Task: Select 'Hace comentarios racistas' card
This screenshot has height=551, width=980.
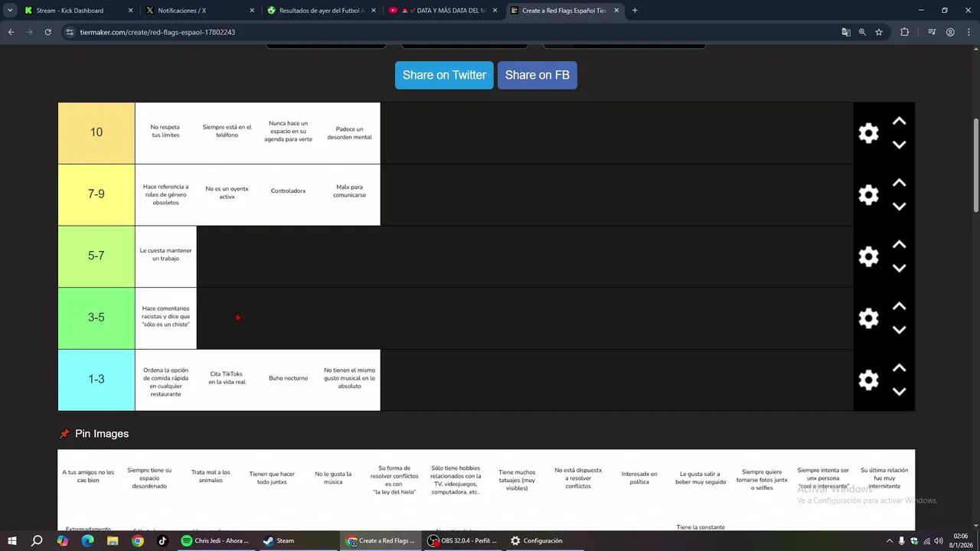Action: (165, 318)
